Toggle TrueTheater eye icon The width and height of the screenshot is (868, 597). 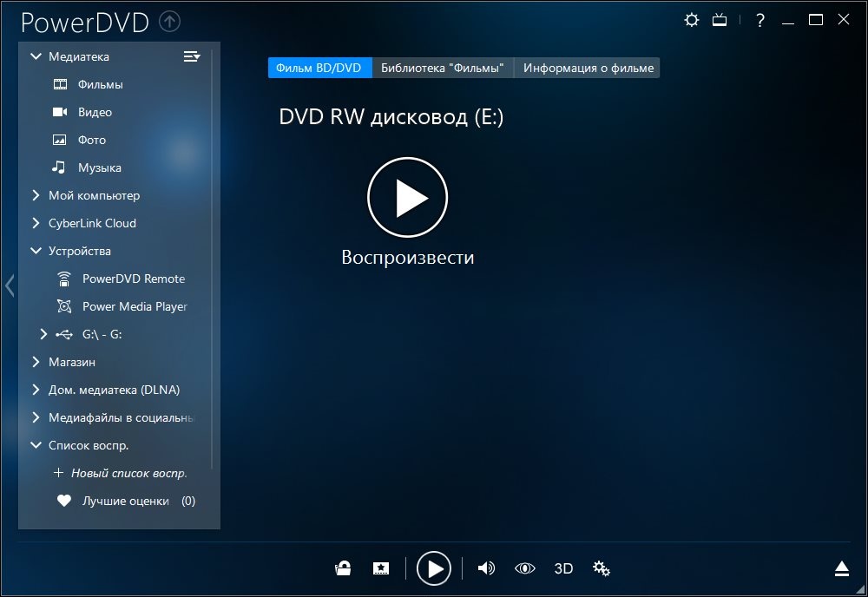point(525,568)
